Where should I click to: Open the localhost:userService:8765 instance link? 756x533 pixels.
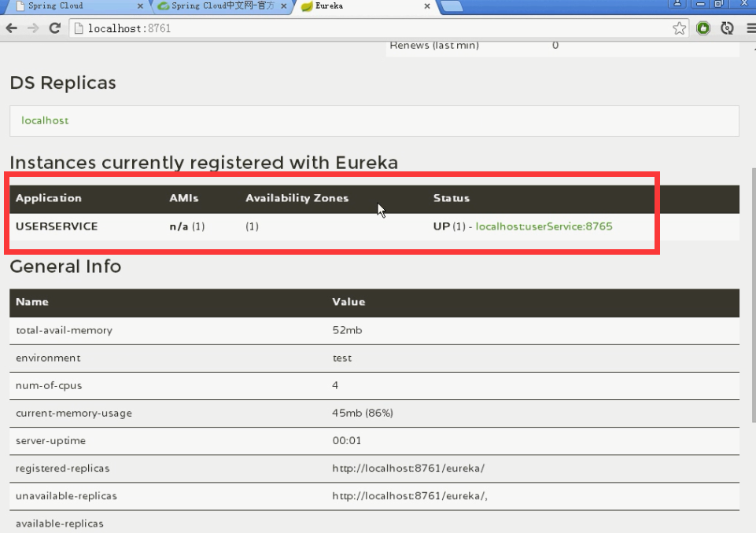point(544,226)
